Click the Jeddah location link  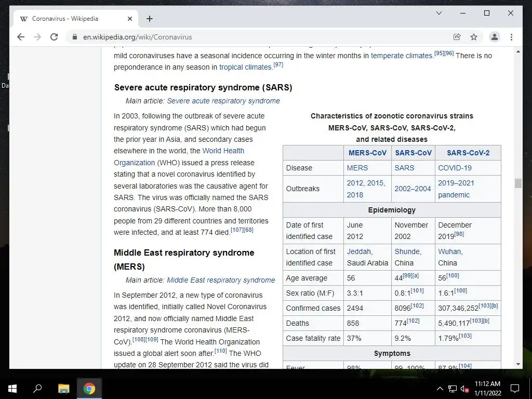(359, 251)
